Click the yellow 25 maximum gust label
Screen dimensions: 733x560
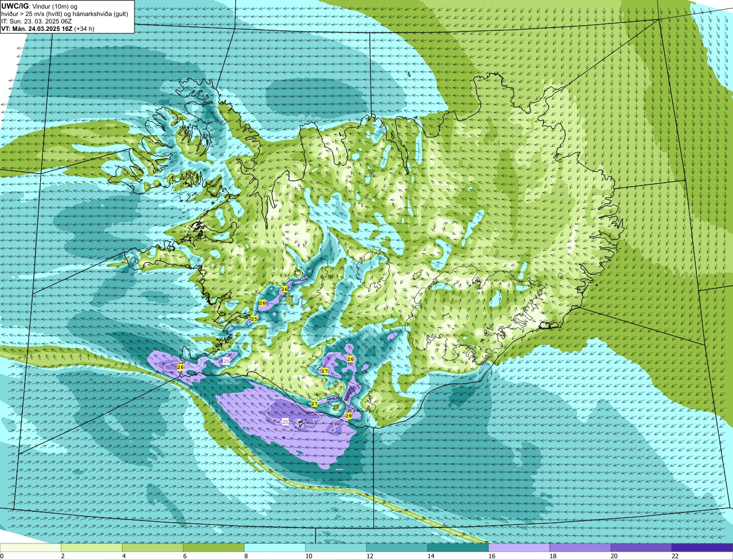point(254,318)
